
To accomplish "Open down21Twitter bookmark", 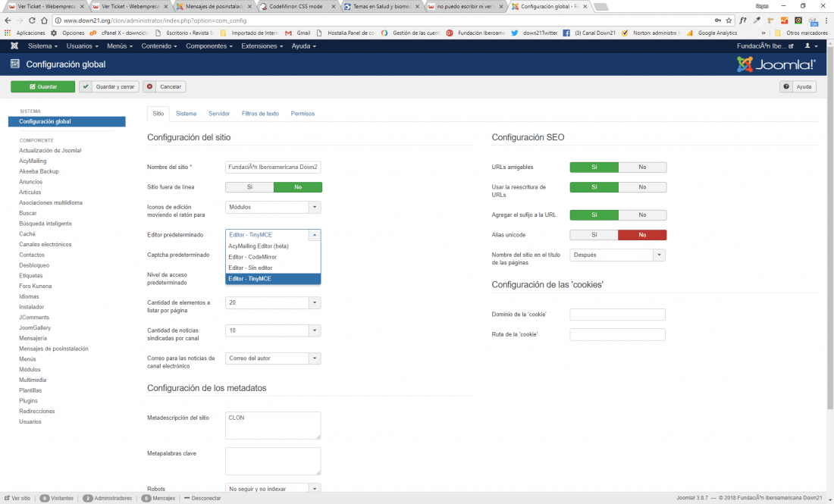I will tap(534, 33).
